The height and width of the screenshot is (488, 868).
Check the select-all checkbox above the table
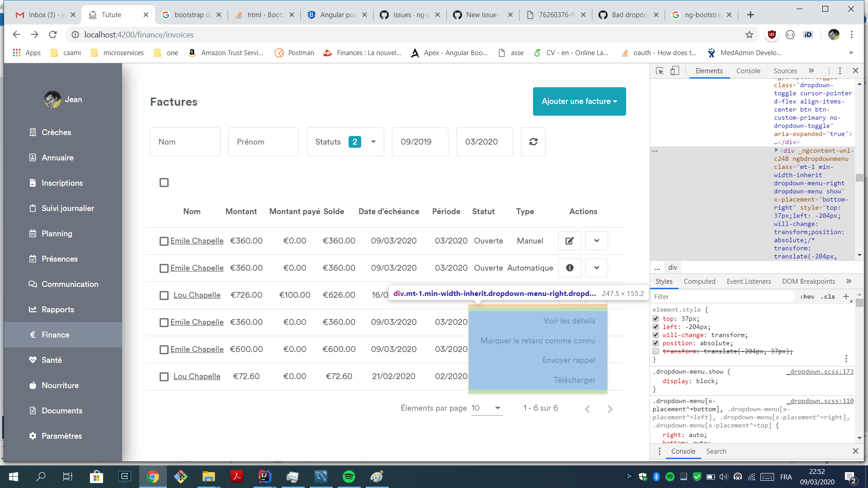tap(164, 183)
